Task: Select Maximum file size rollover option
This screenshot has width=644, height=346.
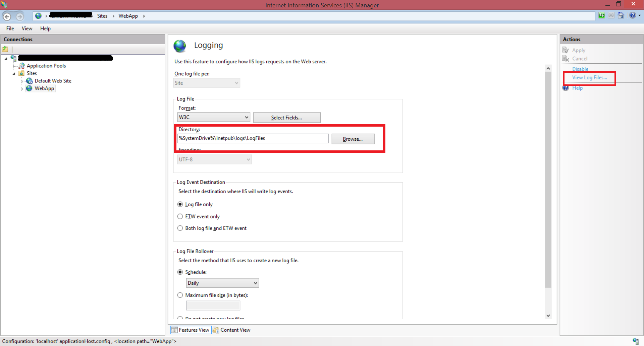Action: 180,295
